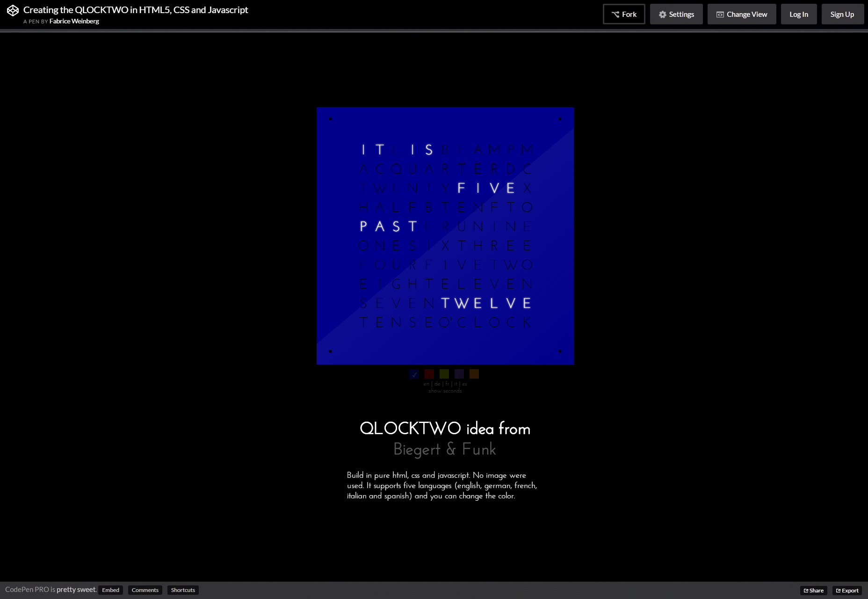868x599 pixels.
Task: Switch clock language to French (fr)
Action: pyautogui.click(x=447, y=384)
